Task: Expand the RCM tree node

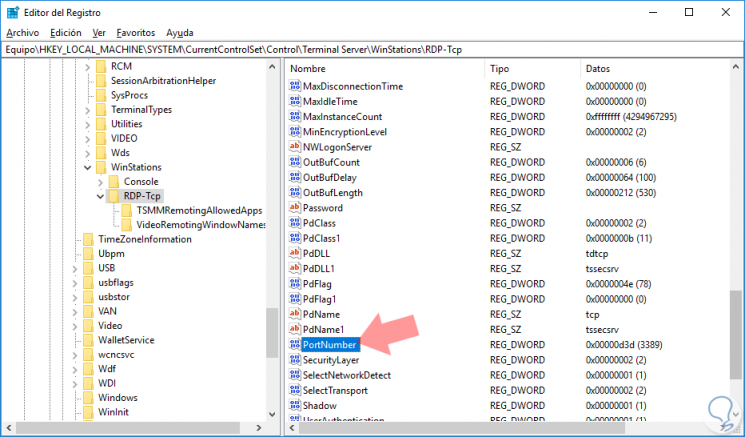Action: coord(87,67)
